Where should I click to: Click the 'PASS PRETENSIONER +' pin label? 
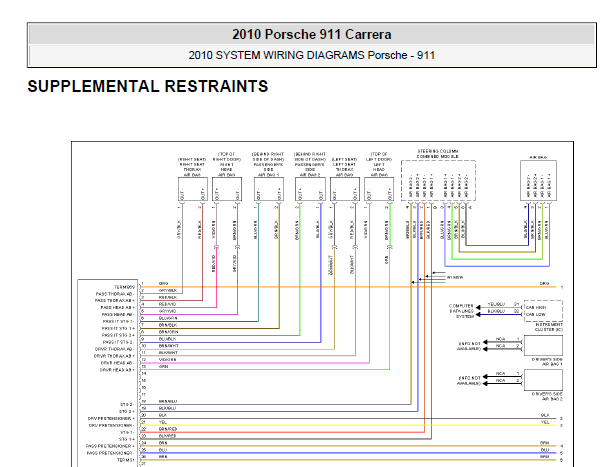click(x=110, y=446)
